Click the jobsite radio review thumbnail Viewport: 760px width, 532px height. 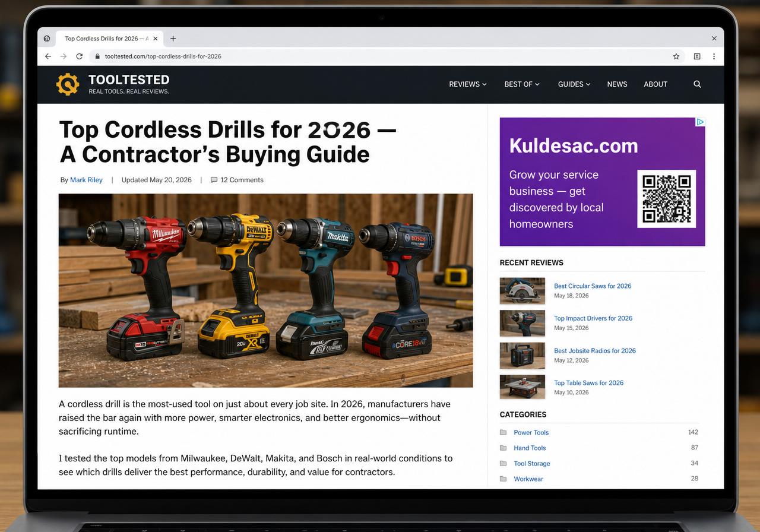[522, 356]
